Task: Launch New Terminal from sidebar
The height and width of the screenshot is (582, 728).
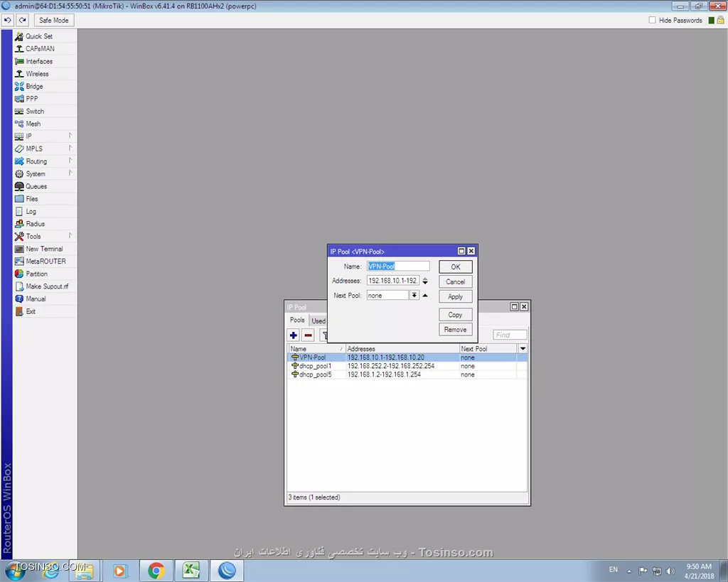Action: click(x=45, y=249)
